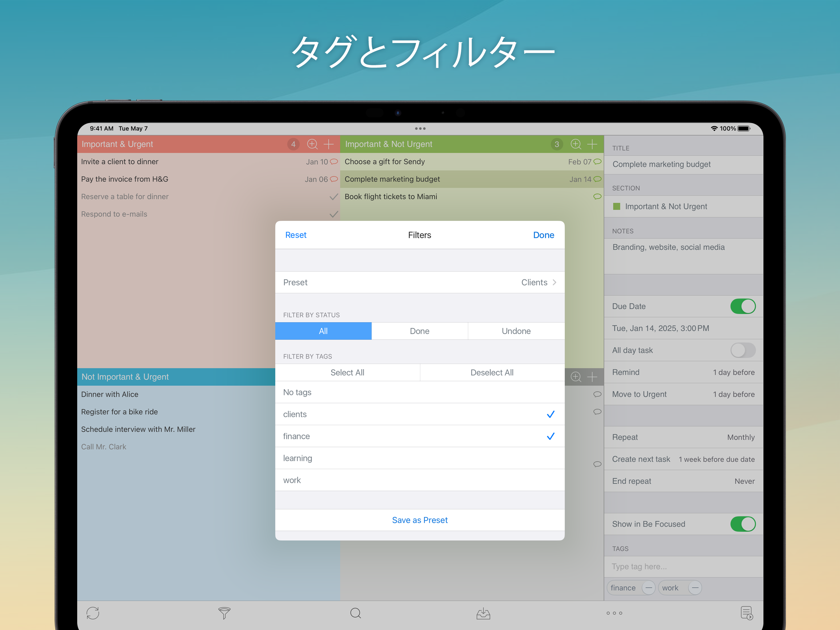Disable Show in Be Focused switch
This screenshot has width=840, height=630.
pos(743,524)
